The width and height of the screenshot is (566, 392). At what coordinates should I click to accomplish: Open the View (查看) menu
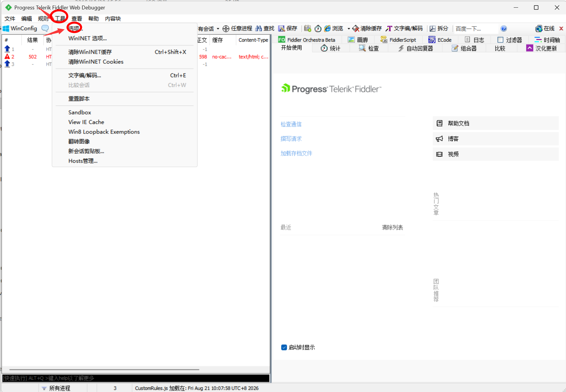tap(77, 19)
